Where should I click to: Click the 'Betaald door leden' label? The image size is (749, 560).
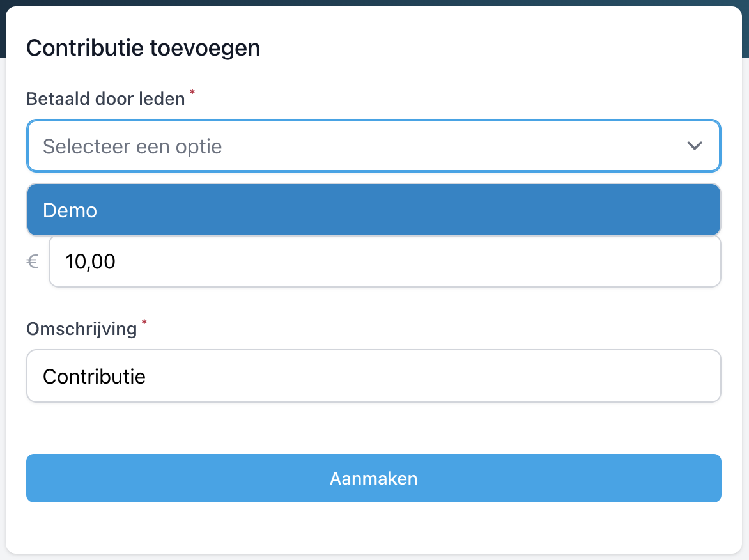(105, 98)
